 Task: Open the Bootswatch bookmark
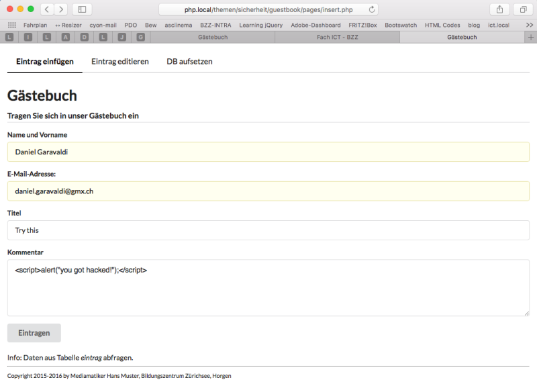399,25
